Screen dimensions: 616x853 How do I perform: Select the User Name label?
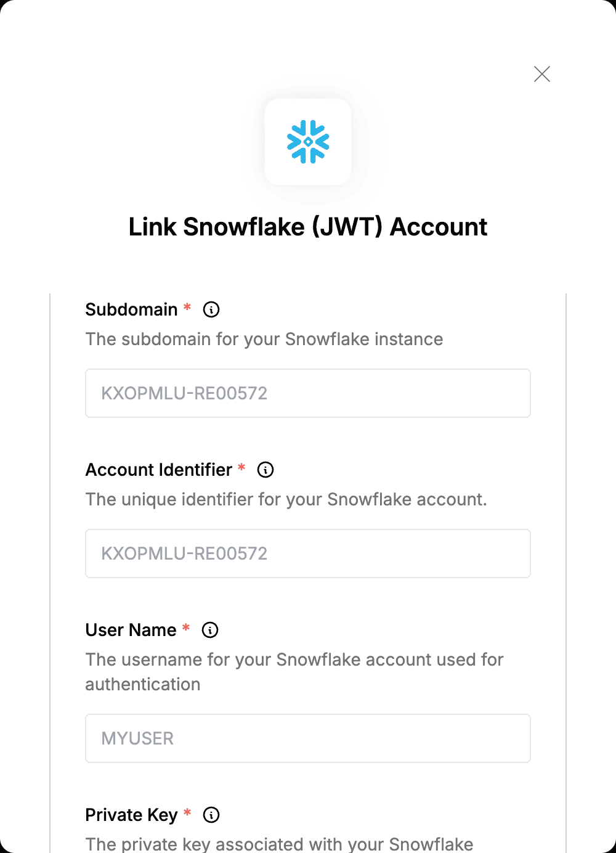click(x=131, y=630)
